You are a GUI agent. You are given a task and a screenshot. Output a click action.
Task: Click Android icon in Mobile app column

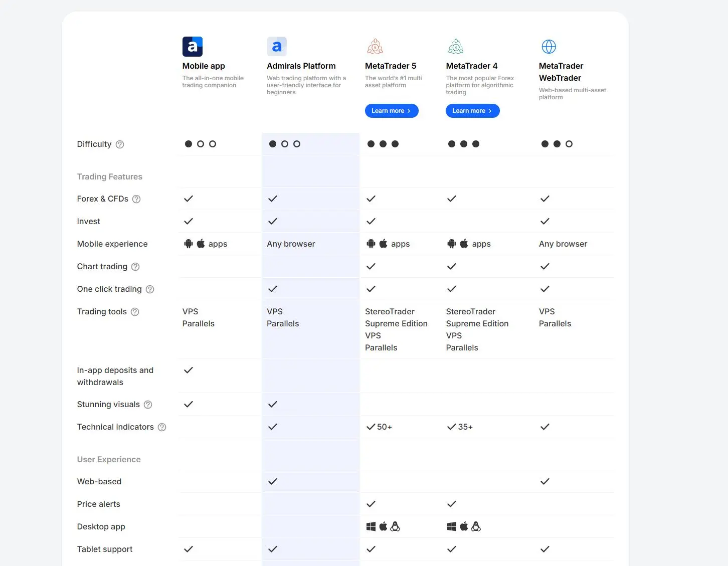click(189, 244)
